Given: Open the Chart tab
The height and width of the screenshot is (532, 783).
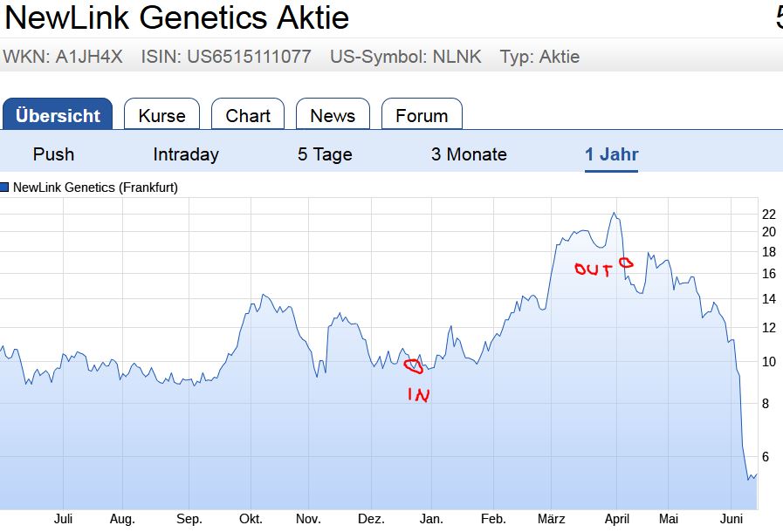Looking at the screenshot, I should [248, 115].
